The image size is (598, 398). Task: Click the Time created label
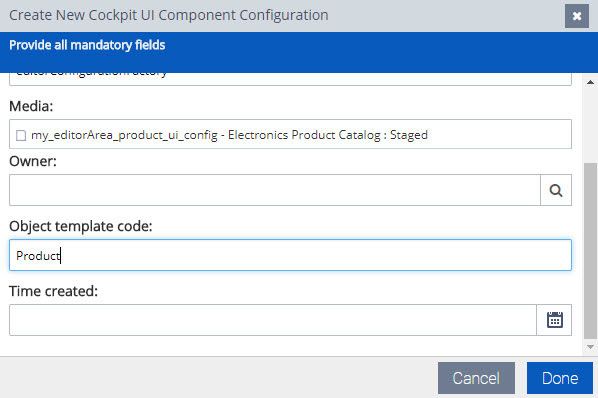[53, 291]
